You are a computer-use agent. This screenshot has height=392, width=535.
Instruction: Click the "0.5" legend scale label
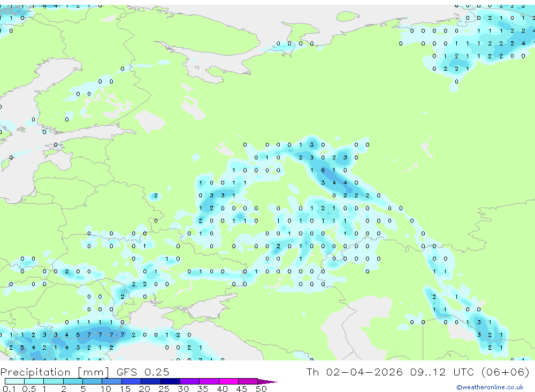[x=29, y=389]
